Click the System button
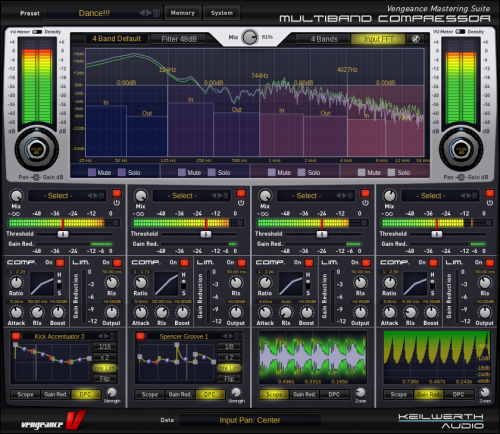Image resolution: width=500 pixels, height=434 pixels. [222, 13]
